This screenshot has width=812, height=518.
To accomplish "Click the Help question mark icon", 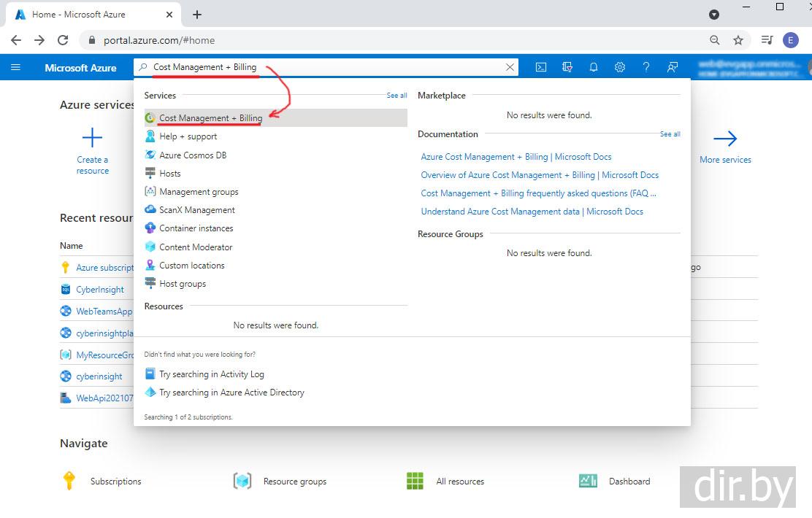I will pyautogui.click(x=646, y=67).
